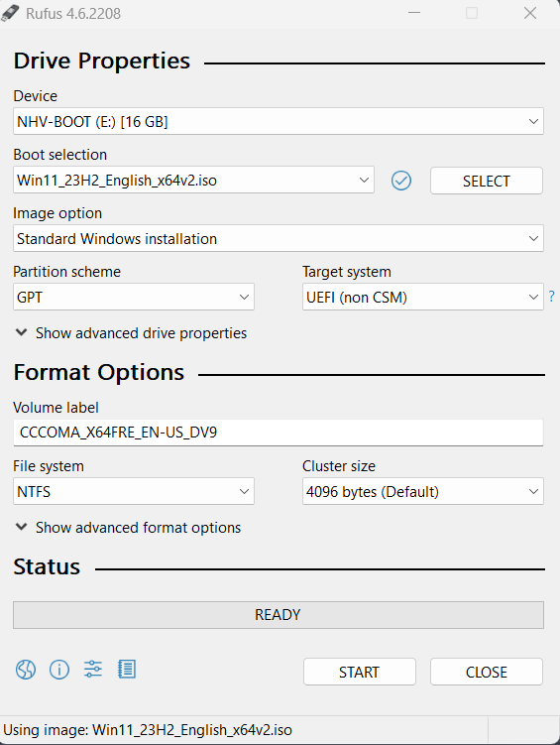Click the checksum checkmark icon

(401, 181)
